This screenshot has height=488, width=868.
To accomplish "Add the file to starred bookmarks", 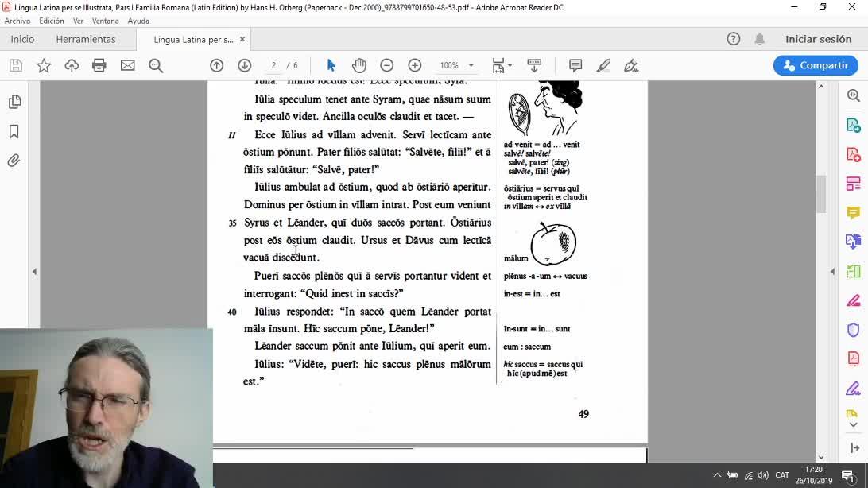I will [x=43, y=65].
